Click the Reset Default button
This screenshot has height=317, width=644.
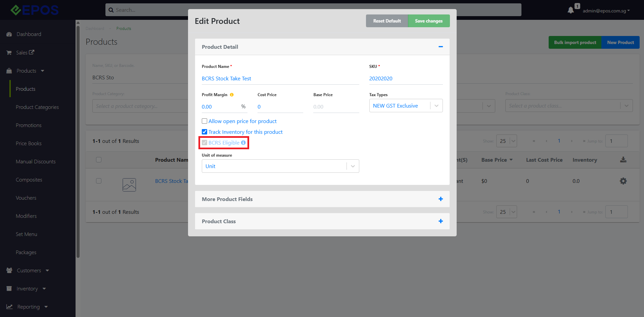(x=387, y=21)
